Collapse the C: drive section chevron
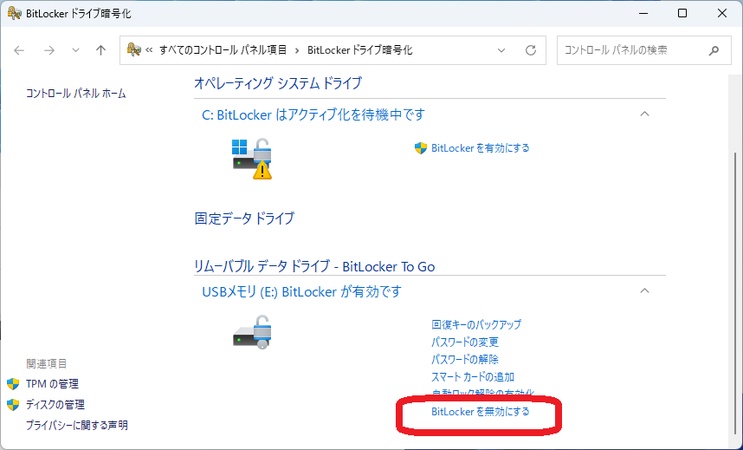 [x=644, y=114]
